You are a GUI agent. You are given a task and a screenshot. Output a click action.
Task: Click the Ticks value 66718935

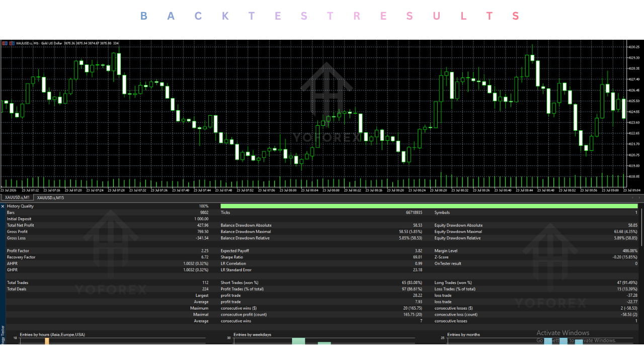413,213
